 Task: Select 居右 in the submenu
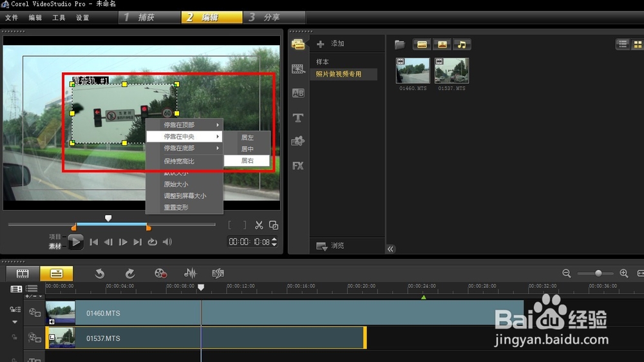click(247, 160)
